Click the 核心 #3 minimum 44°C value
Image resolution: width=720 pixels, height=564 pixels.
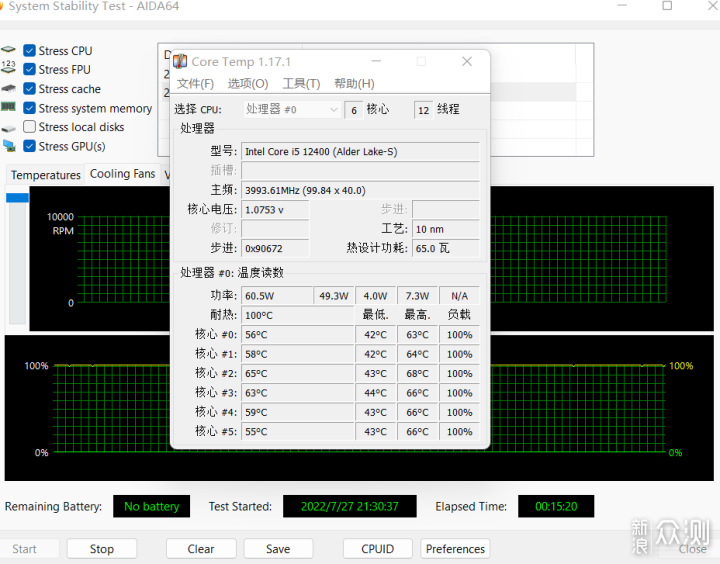pos(376,393)
